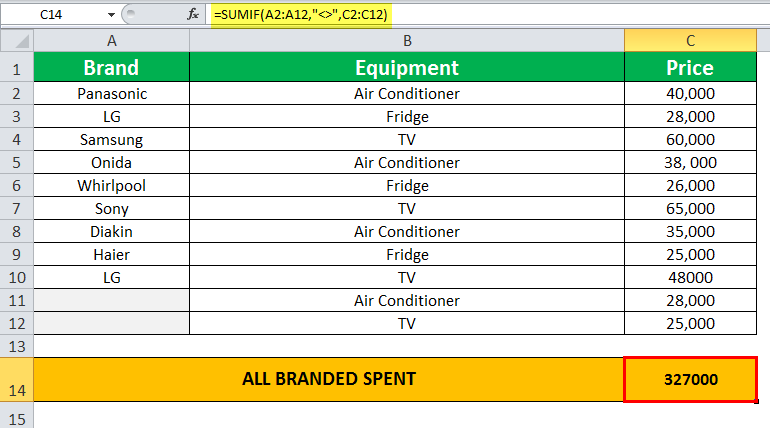
Task: Click the round formula bar expand handle
Action: (x=130, y=14)
